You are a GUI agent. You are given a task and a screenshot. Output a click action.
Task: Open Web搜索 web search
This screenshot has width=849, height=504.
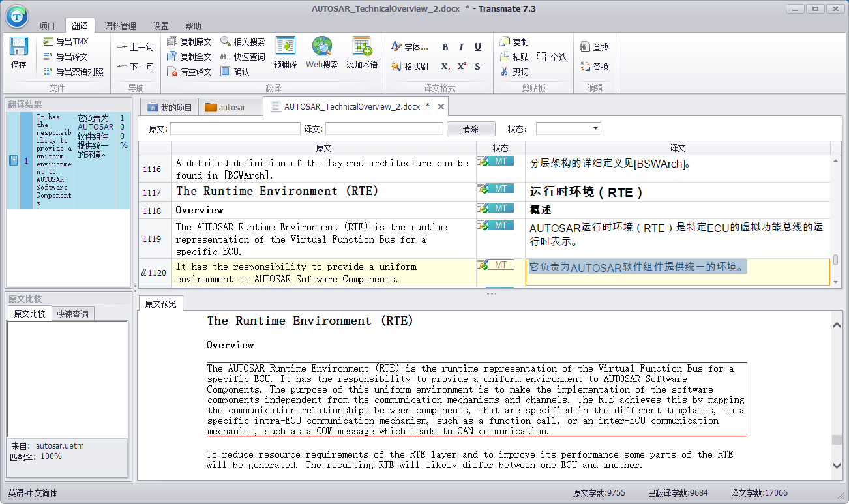[x=322, y=53]
